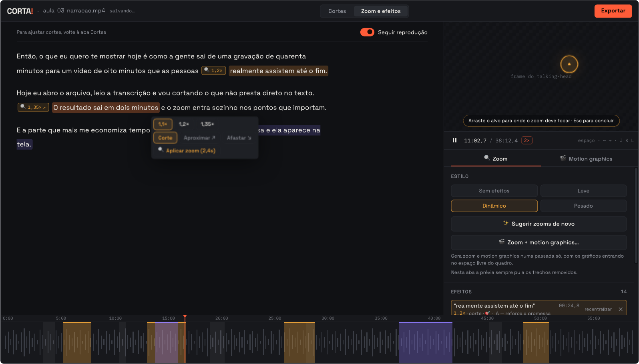This screenshot has height=364, width=639.
Task: Choose 1,35× zoom level in popup
Action: (207, 124)
